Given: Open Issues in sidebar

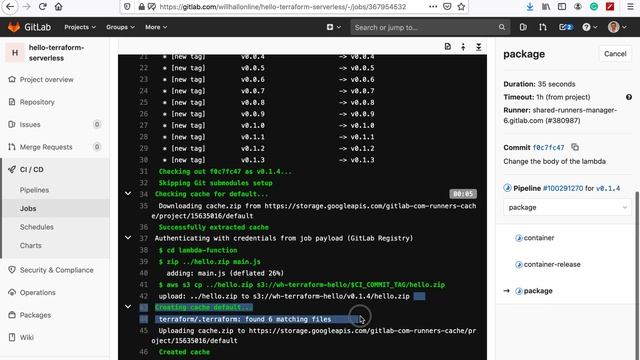Looking at the screenshot, I should [x=30, y=124].
